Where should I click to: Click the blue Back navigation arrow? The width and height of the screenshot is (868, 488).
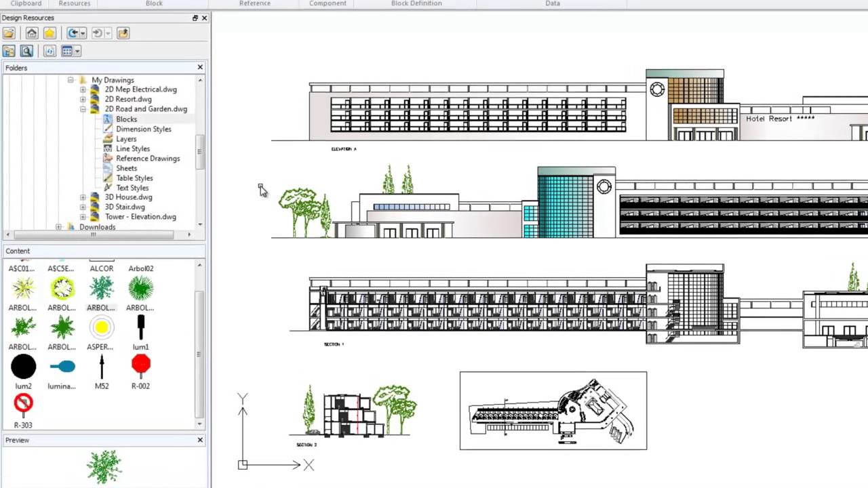point(73,33)
